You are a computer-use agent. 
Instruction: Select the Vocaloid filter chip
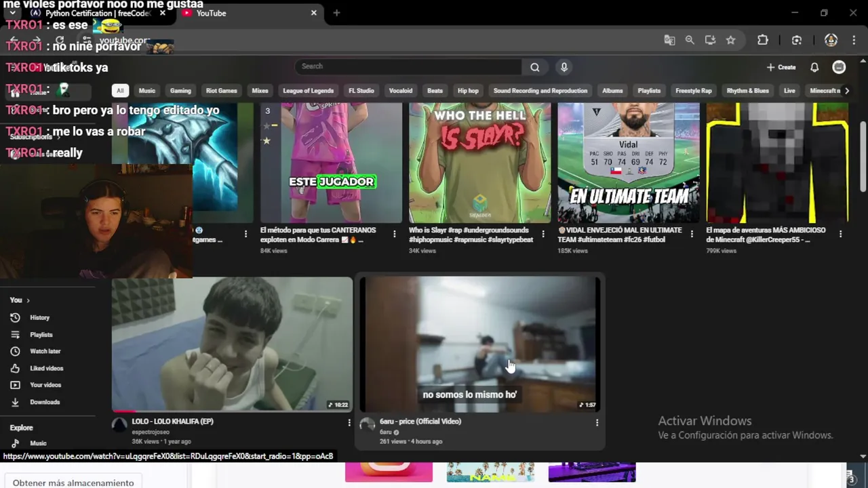(400, 91)
